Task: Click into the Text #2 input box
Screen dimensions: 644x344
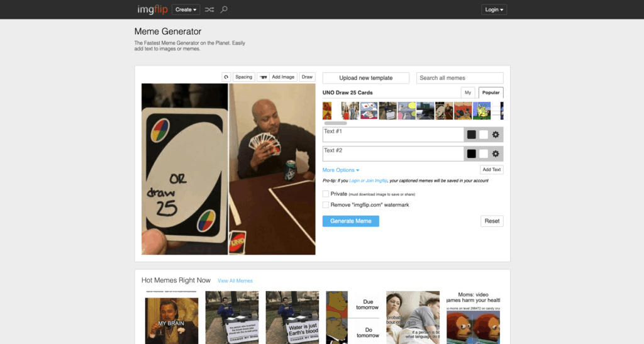Action: 393,154
